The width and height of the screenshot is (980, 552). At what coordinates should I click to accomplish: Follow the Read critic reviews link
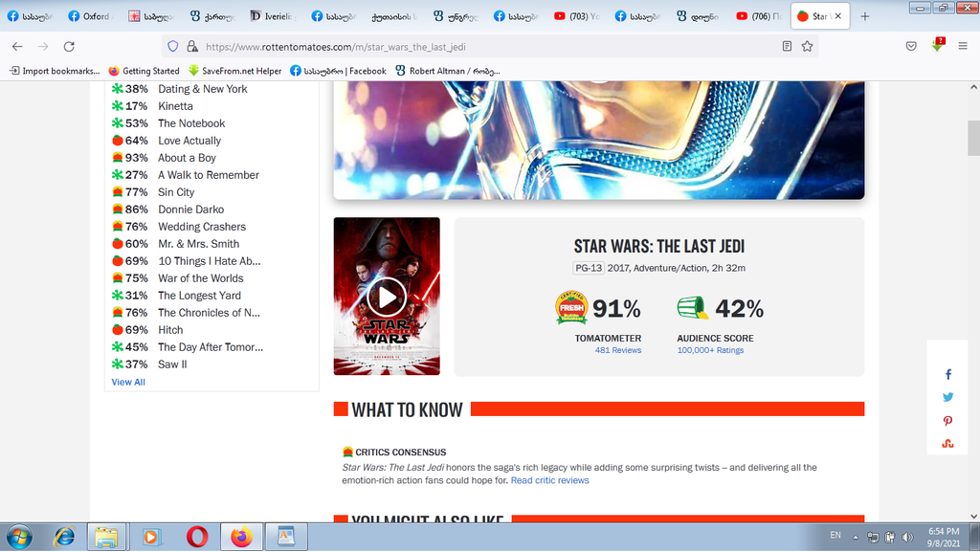[x=550, y=480]
